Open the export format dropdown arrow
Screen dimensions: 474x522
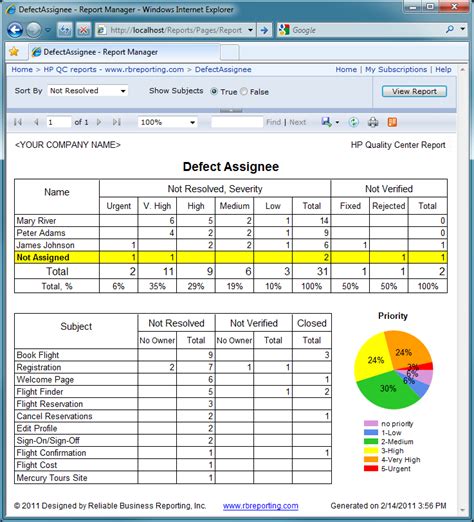click(x=337, y=123)
